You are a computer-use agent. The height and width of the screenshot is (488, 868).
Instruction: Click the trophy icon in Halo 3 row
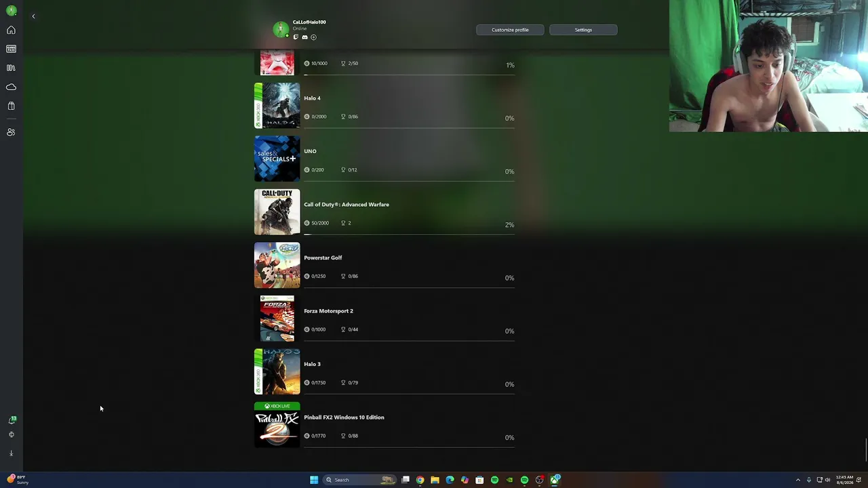click(343, 382)
